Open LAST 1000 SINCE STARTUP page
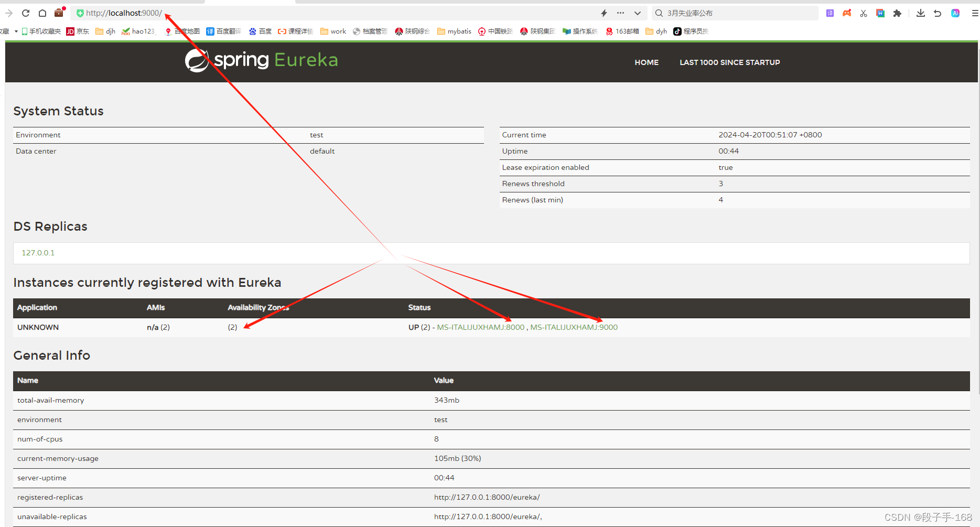This screenshot has width=980, height=527. pos(730,62)
